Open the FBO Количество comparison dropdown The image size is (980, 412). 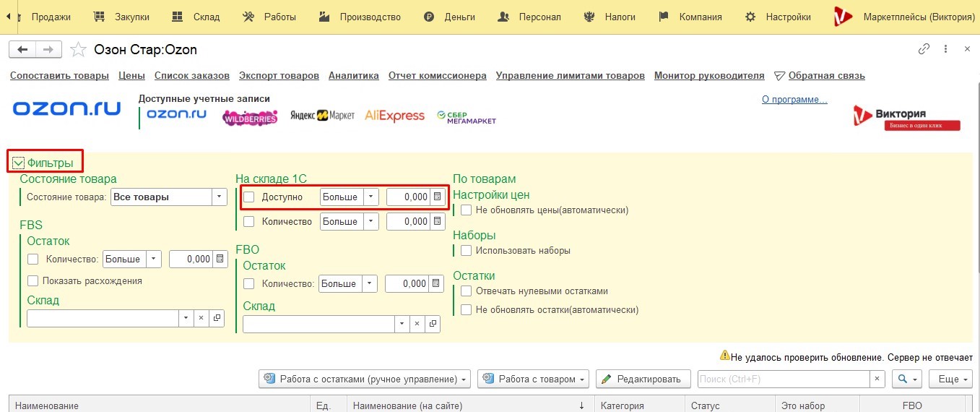point(370,283)
